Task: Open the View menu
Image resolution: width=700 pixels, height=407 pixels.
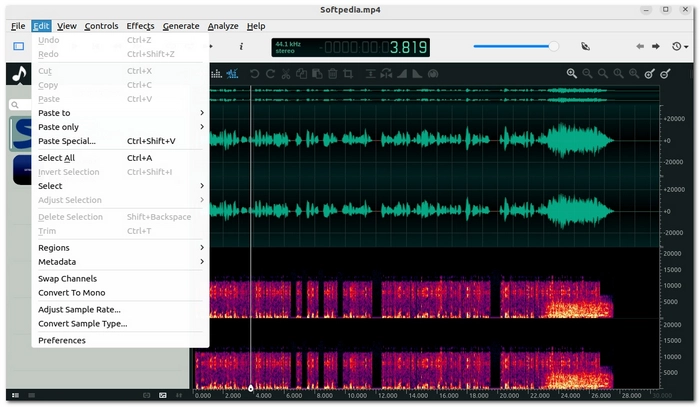Action: click(x=67, y=26)
